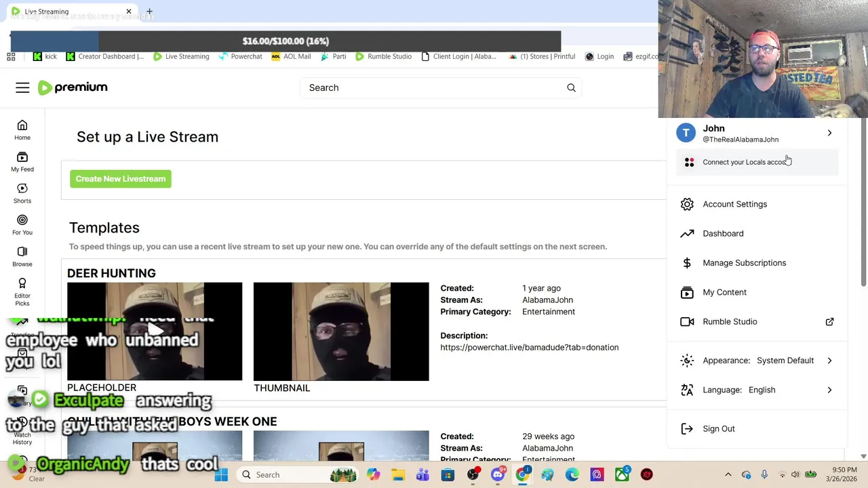Click the $16.00/$100.00 donation progress bar
The height and width of the screenshot is (488, 868).
(x=285, y=41)
